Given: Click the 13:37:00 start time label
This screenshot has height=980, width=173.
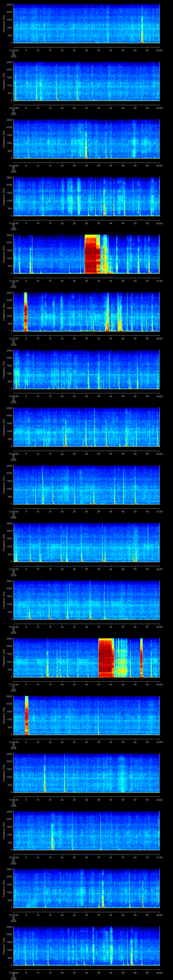Looking at the screenshot, I should click(13, 915).
